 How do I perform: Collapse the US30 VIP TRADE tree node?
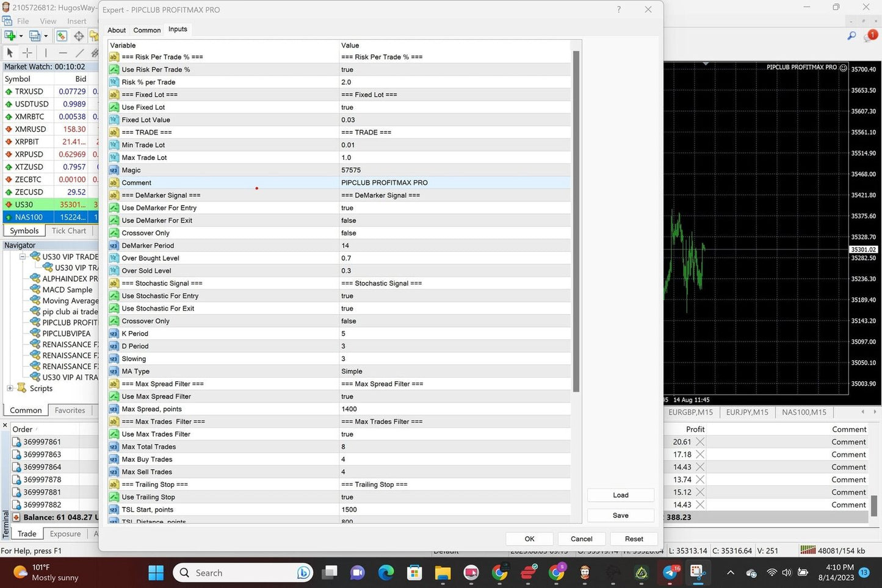tap(23, 257)
